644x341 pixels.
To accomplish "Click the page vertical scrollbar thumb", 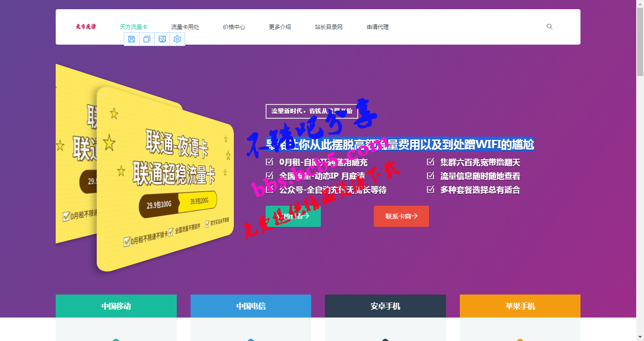I will [640, 41].
